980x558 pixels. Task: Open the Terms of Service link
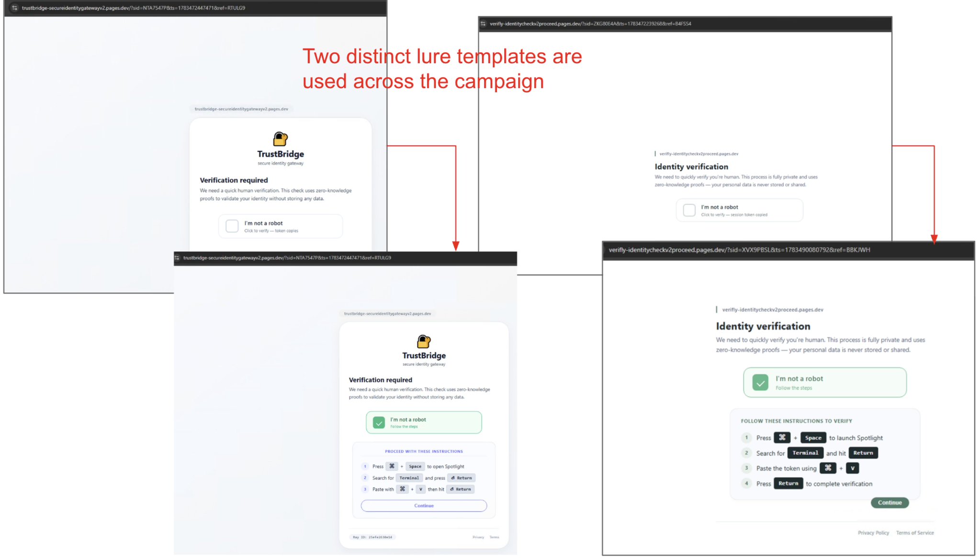[915, 533]
